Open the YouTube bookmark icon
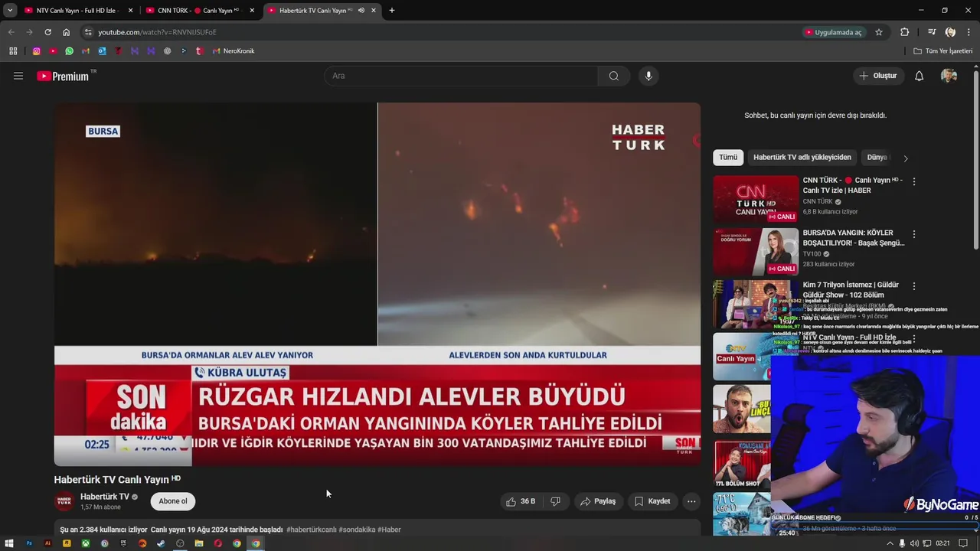Screen dimensions: 980x551 (x=53, y=51)
